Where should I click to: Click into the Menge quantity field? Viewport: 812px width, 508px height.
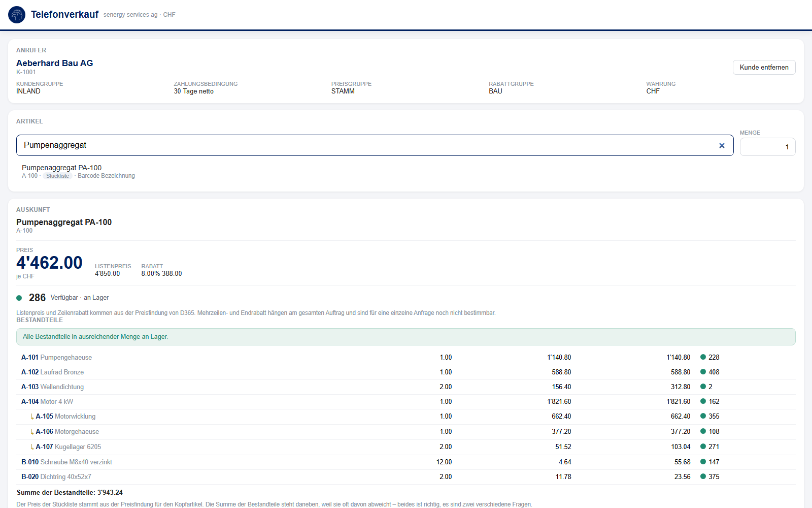(x=767, y=147)
